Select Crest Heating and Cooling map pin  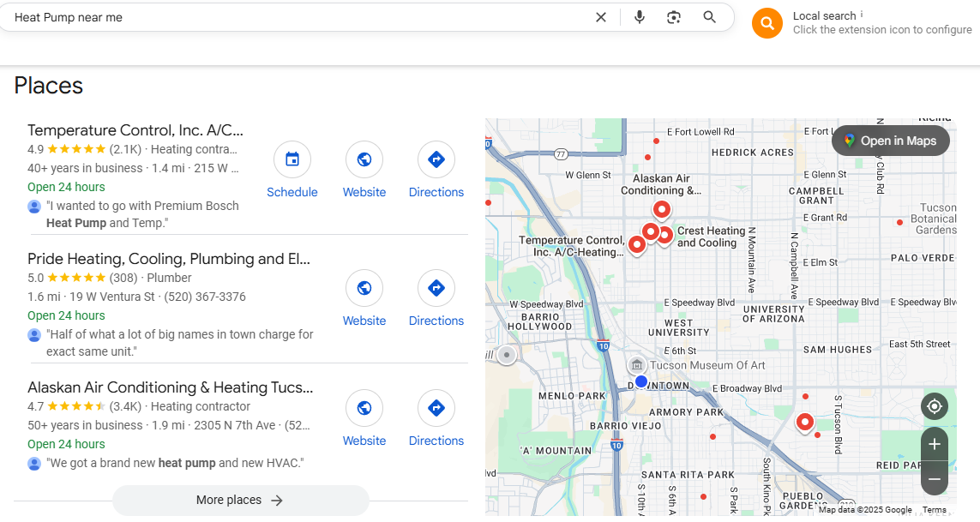click(x=664, y=234)
